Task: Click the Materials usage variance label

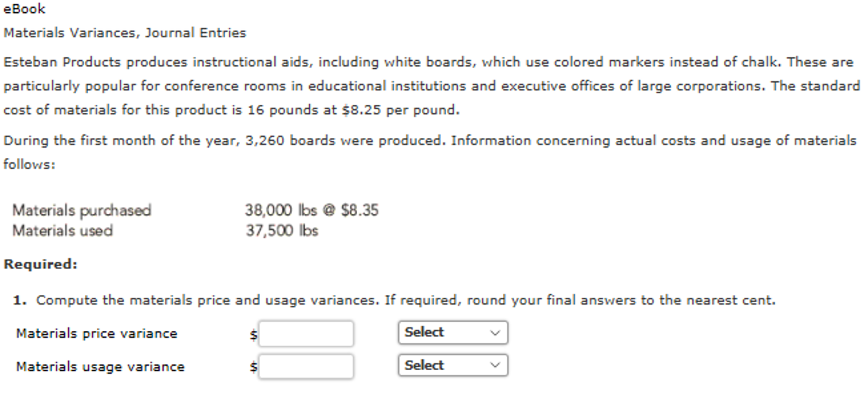Action: tap(99, 366)
